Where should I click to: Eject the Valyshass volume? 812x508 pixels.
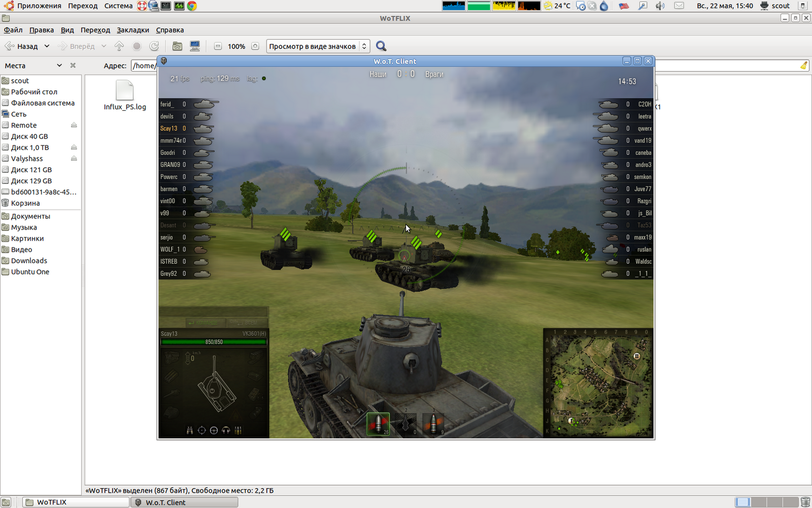pos(74,158)
